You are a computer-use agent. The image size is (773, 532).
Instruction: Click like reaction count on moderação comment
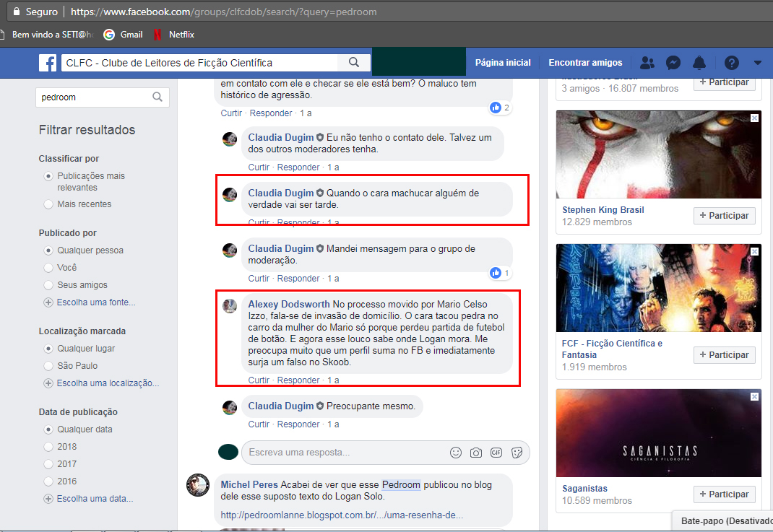(500, 272)
